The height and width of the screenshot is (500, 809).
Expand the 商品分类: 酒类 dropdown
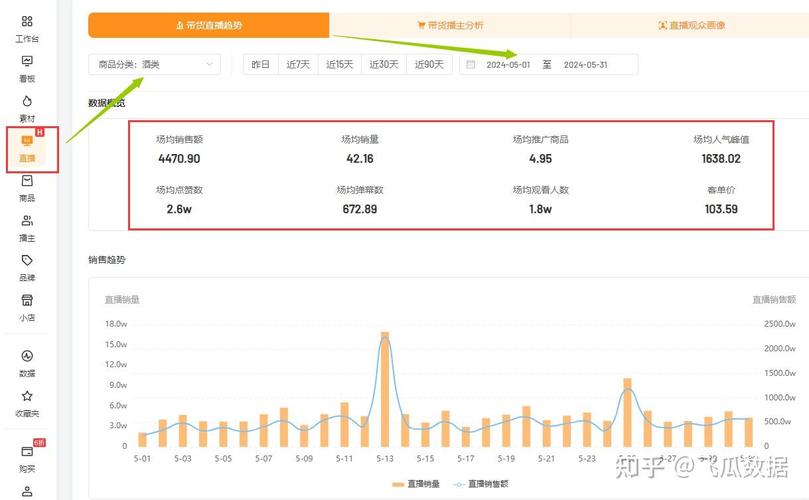pyautogui.click(x=155, y=64)
